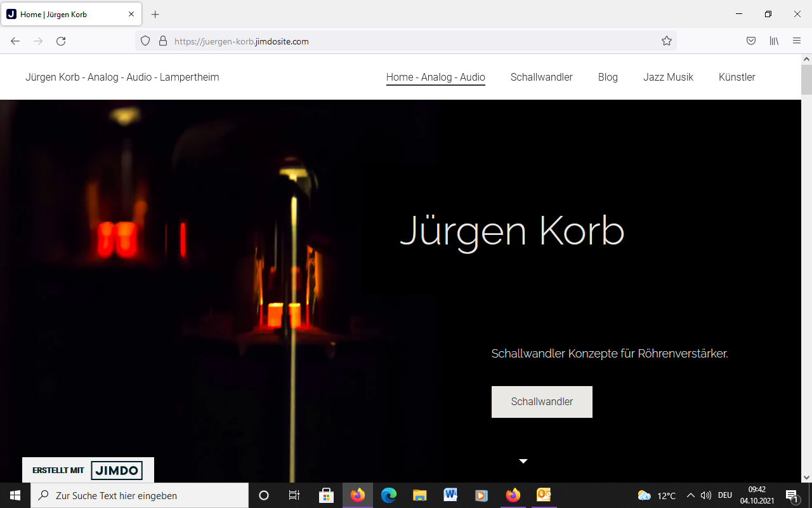The width and height of the screenshot is (812, 508).
Task: Click the Erstellt mit Jimdo badge
Action: [88, 471]
